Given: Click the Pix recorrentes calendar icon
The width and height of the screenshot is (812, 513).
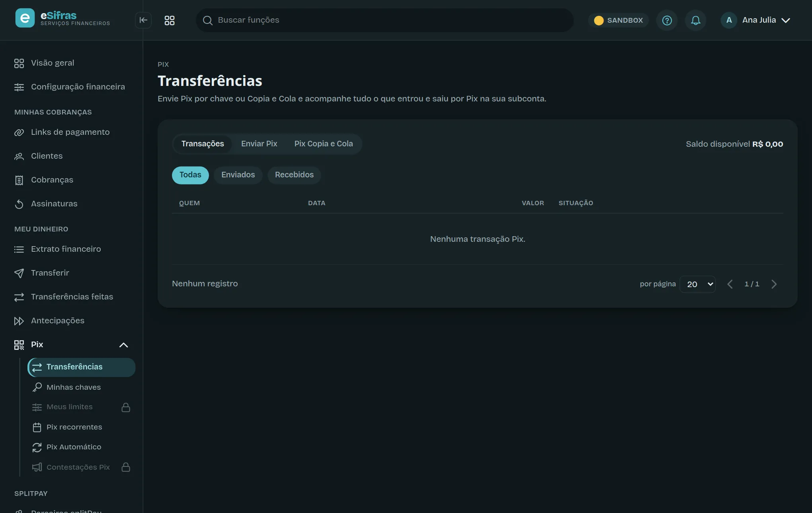Looking at the screenshot, I should coord(37,427).
